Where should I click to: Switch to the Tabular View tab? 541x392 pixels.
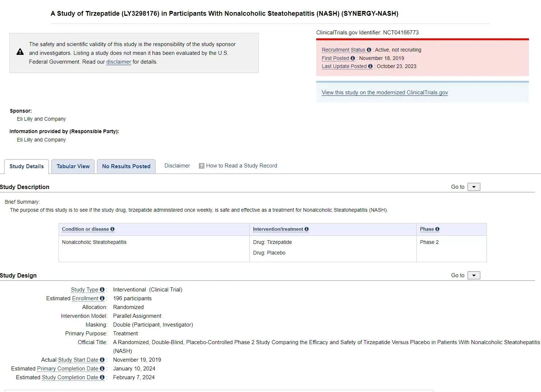click(x=73, y=166)
